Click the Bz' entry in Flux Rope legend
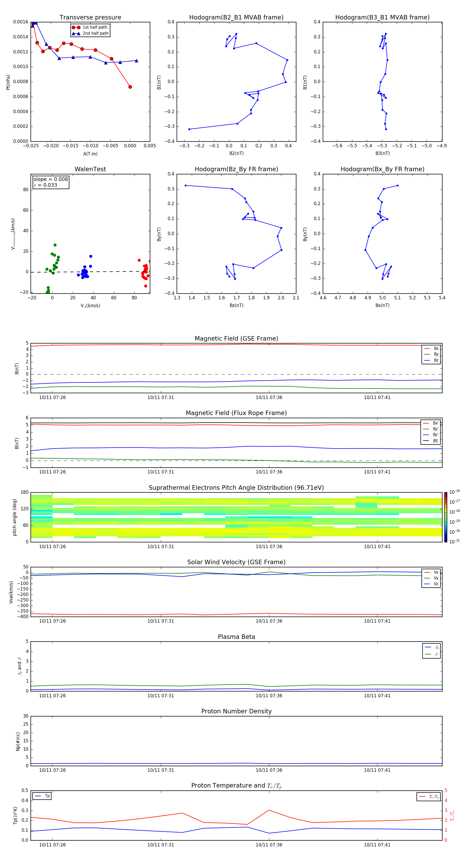Viewport: 473px width, 868px height. pyautogui.click(x=431, y=435)
